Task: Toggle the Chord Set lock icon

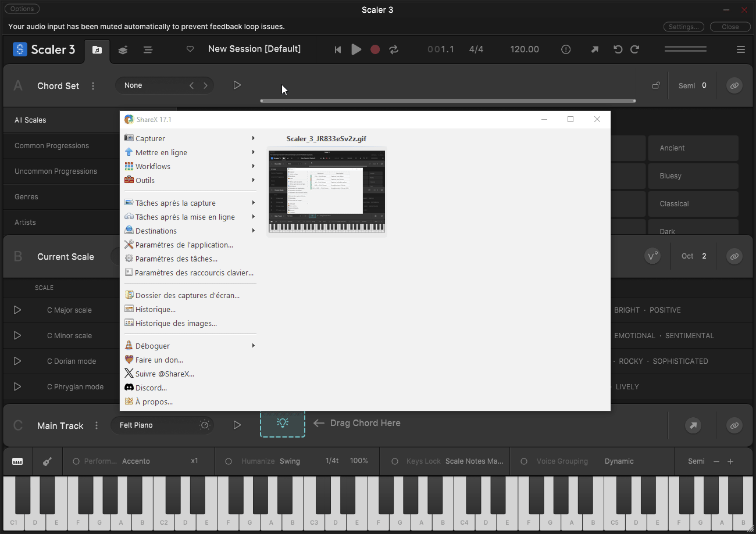Action: click(x=656, y=86)
